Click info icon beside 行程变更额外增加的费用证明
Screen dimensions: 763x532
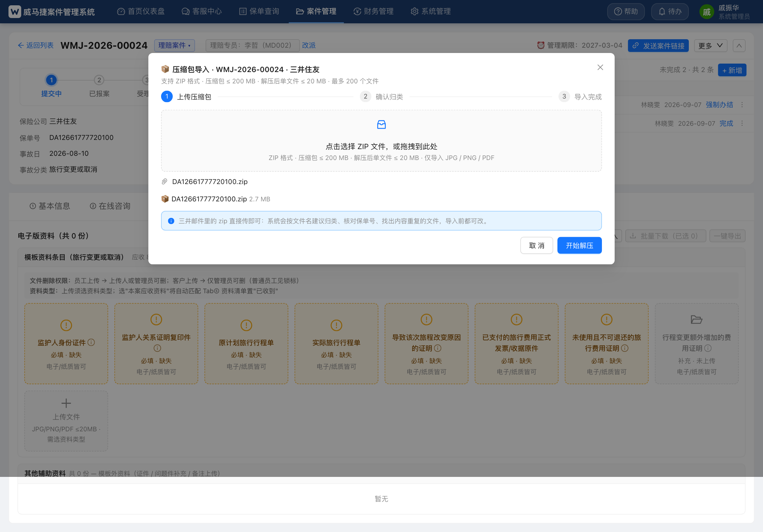[x=708, y=348]
